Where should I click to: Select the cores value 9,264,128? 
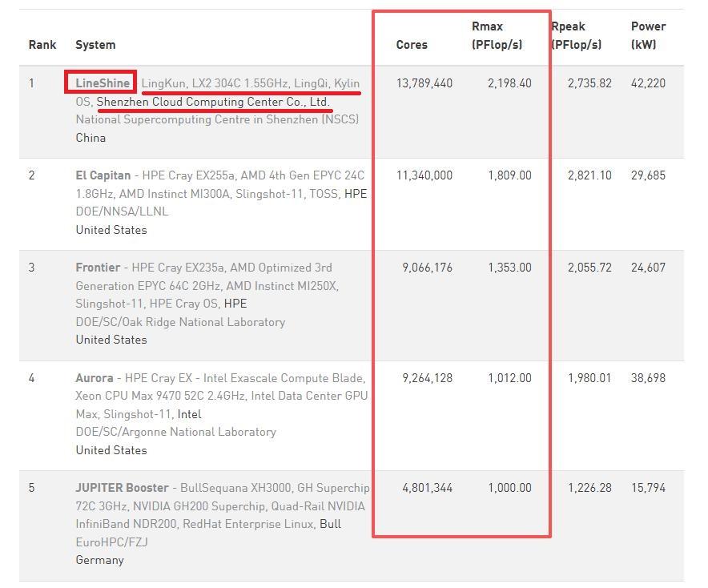pyautogui.click(x=427, y=378)
